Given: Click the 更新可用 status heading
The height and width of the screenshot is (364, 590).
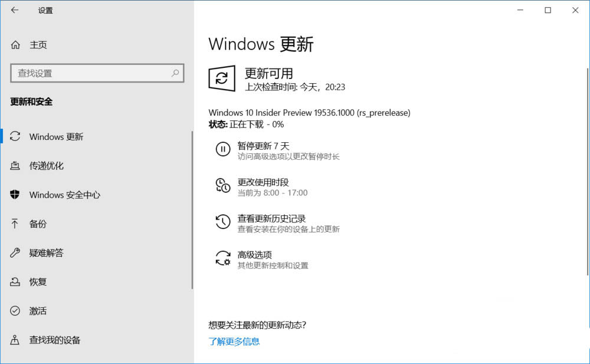Looking at the screenshot, I should coord(268,73).
